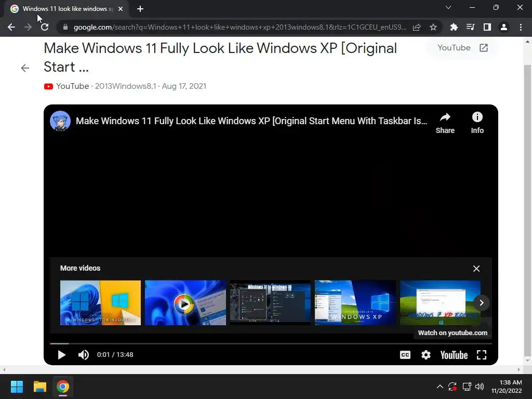
Task: Open the Windows 11 to Windows 10 thumbnail
Action: [270, 303]
